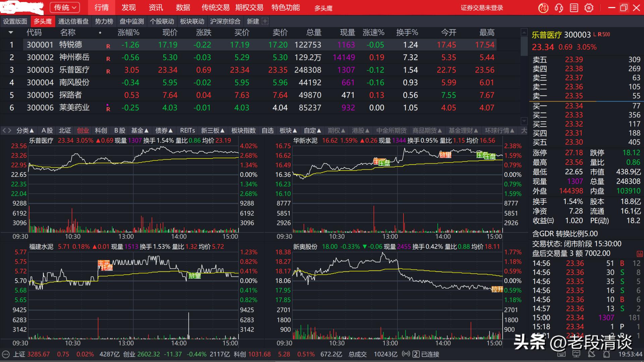Click connection signal icon near 已连接
The height and width of the screenshot is (362, 644).
[406, 354]
